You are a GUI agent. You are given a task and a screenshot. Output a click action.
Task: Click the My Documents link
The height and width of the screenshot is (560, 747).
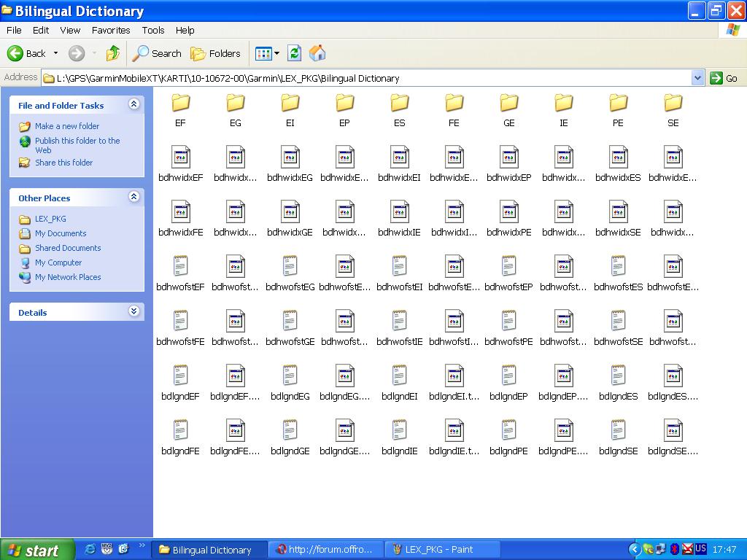(x=61, y=233)
